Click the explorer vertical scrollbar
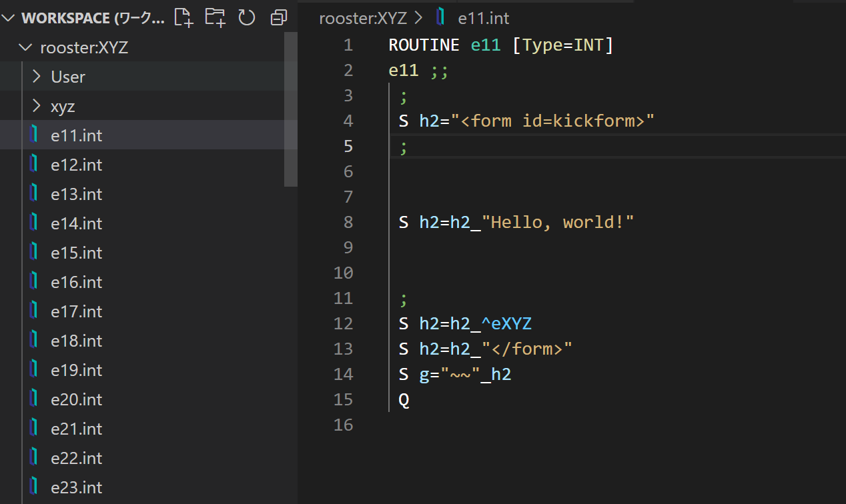This screenshot has width=846, height=504. coord(291,110)
